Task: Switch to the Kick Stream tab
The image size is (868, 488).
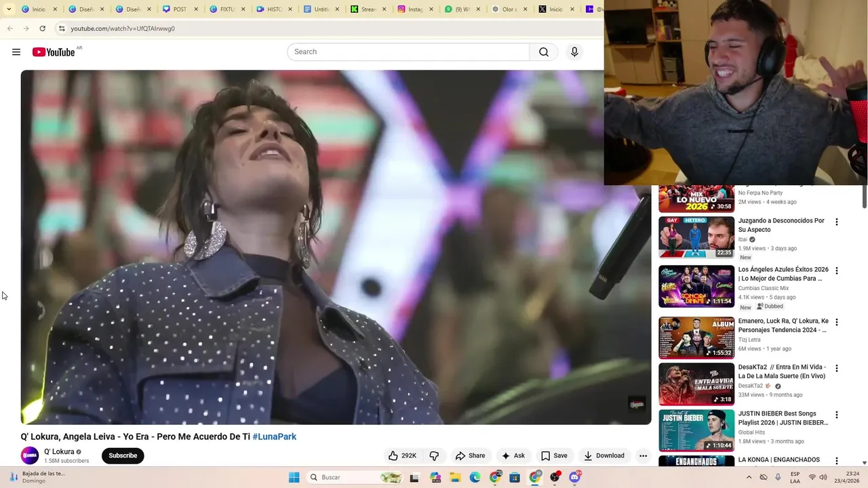Action: click(367, 9)
